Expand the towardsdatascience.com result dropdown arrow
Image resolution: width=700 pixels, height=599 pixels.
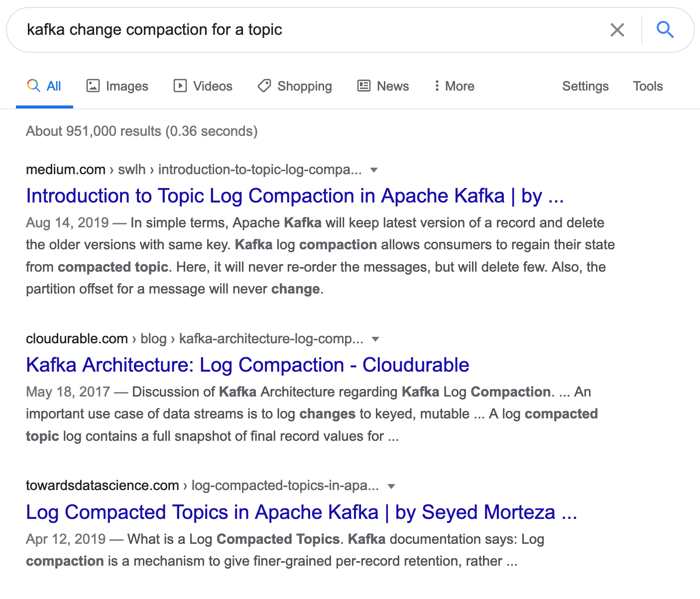coord(391,486)
